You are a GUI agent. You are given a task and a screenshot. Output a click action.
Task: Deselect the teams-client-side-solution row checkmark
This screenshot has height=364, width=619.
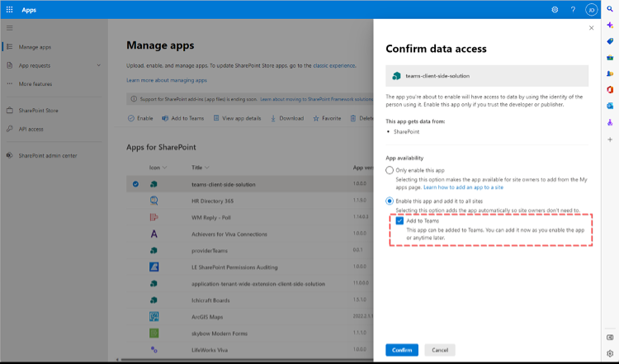pyautogui.click(x=135, y=184)
